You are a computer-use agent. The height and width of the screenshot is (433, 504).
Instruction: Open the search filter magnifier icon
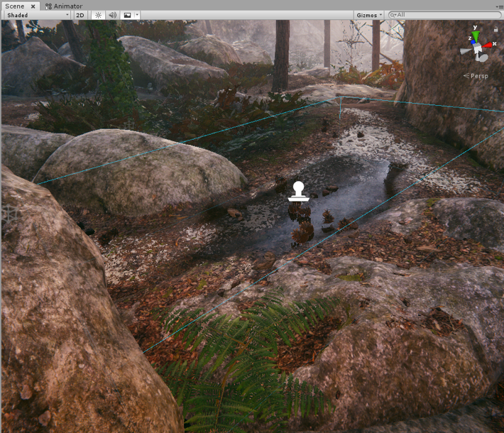click(393, 15)
